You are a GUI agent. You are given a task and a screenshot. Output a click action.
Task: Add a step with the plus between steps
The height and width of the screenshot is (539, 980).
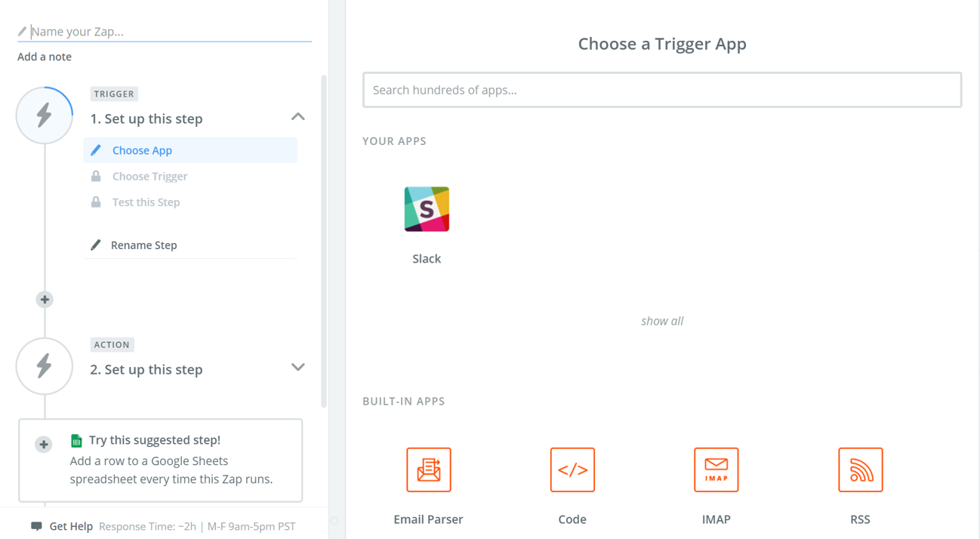pos(45,300)
